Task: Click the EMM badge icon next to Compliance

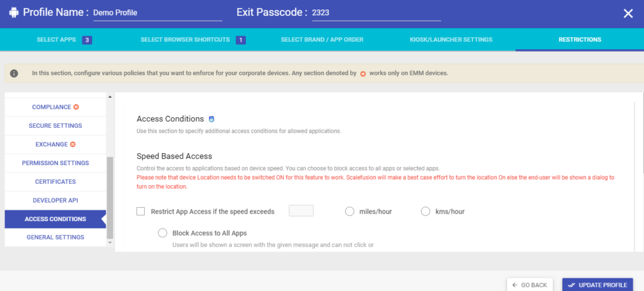Action: pos(76,107)
